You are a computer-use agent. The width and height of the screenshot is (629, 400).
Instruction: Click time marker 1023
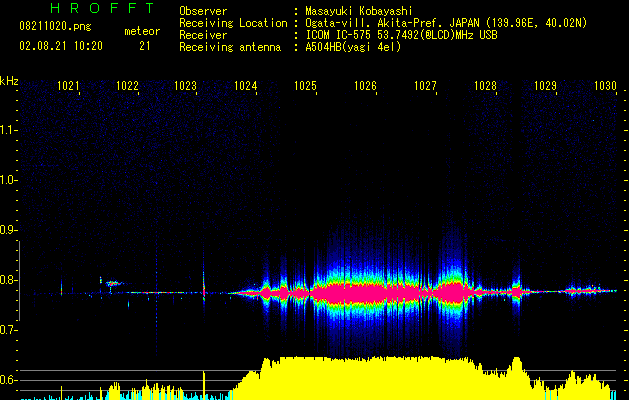pyautogui.click(x=185, y=86)
